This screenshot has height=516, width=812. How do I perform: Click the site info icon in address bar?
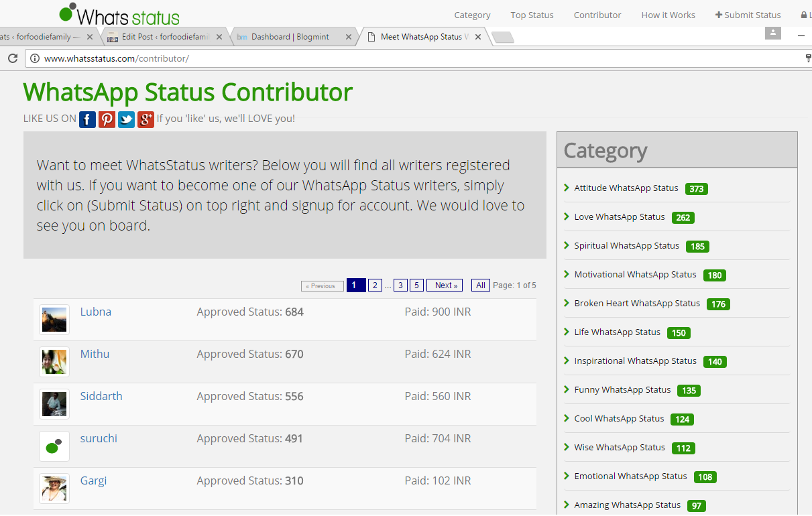[35, 58]
